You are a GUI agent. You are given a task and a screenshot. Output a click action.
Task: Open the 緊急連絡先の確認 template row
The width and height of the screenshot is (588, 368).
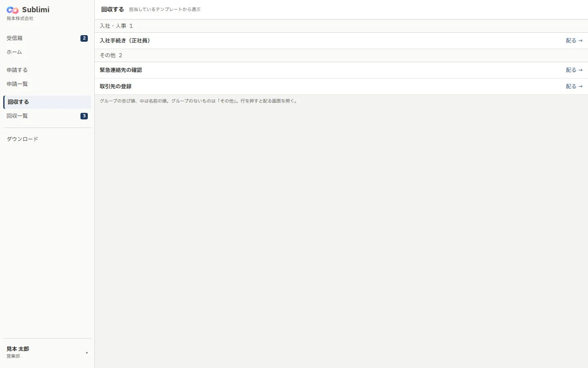click(341, 70)
